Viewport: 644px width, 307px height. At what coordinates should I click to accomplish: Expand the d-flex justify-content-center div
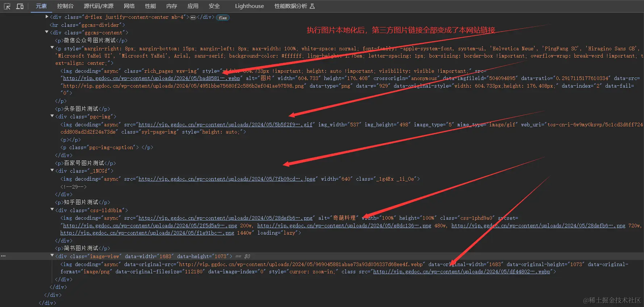[x=47, y=17]
